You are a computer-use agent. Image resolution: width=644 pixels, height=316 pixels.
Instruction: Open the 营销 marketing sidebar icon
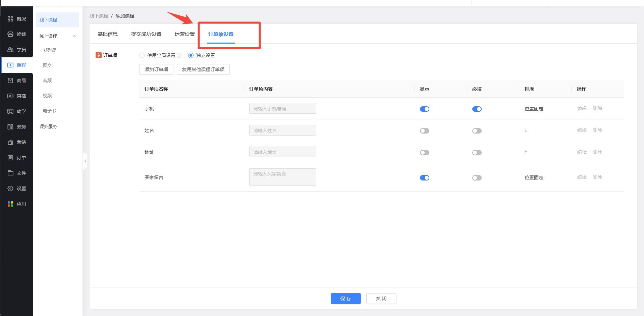tap(10, 142)
